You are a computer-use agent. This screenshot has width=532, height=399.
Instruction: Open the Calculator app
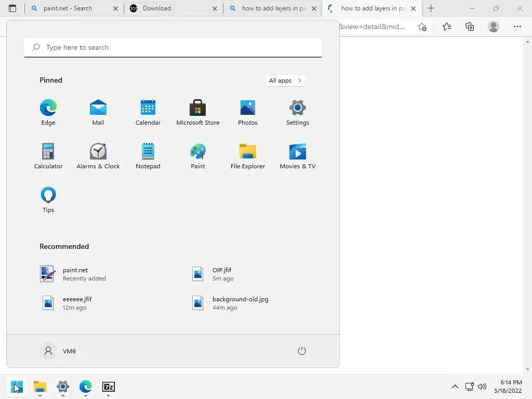point(48,156)
